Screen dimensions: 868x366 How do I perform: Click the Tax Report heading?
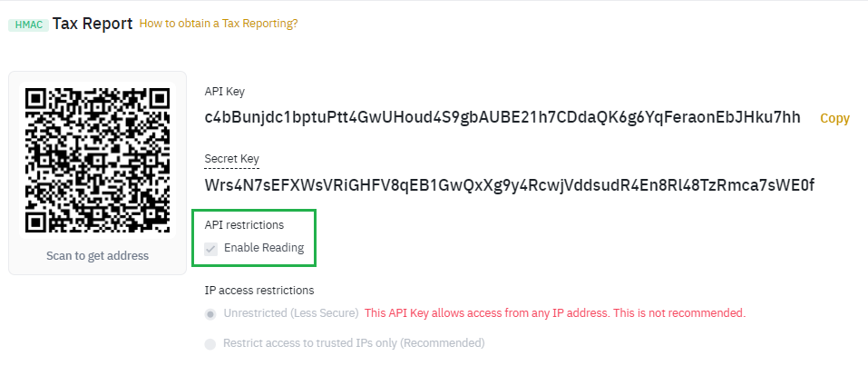tap(93, 23)
